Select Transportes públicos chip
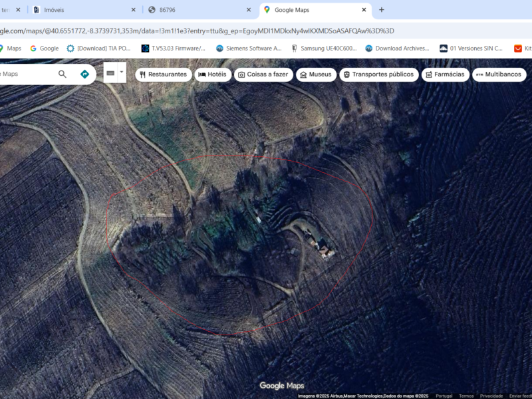This screenshot has width=532, height=399. point(378,74)
